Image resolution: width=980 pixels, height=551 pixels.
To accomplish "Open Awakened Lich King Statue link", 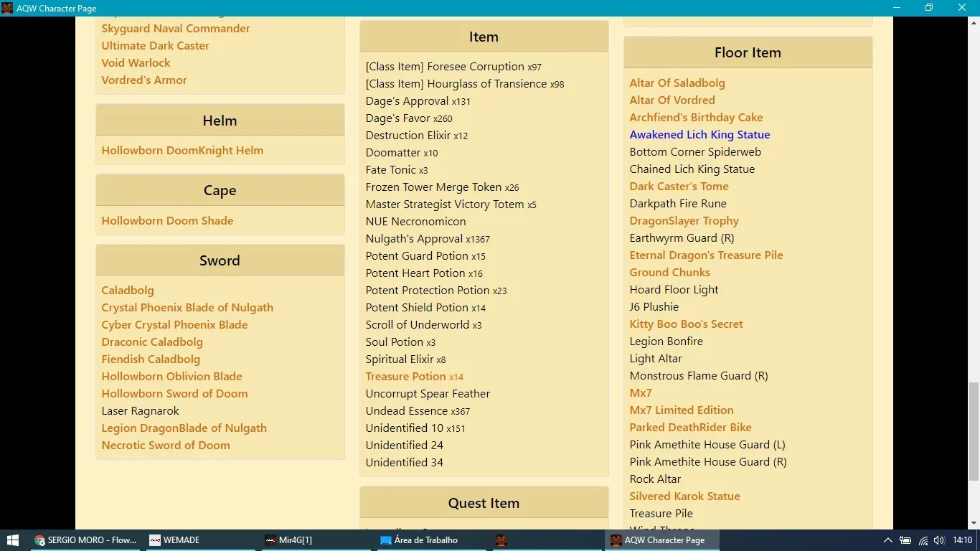I will 699,135.
